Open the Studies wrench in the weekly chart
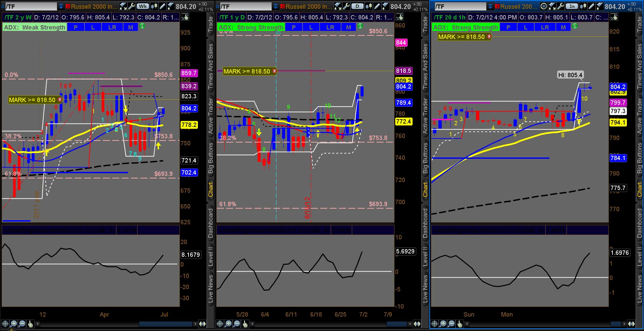Viewport: 644px width, 331px height. tap(131, 6)
